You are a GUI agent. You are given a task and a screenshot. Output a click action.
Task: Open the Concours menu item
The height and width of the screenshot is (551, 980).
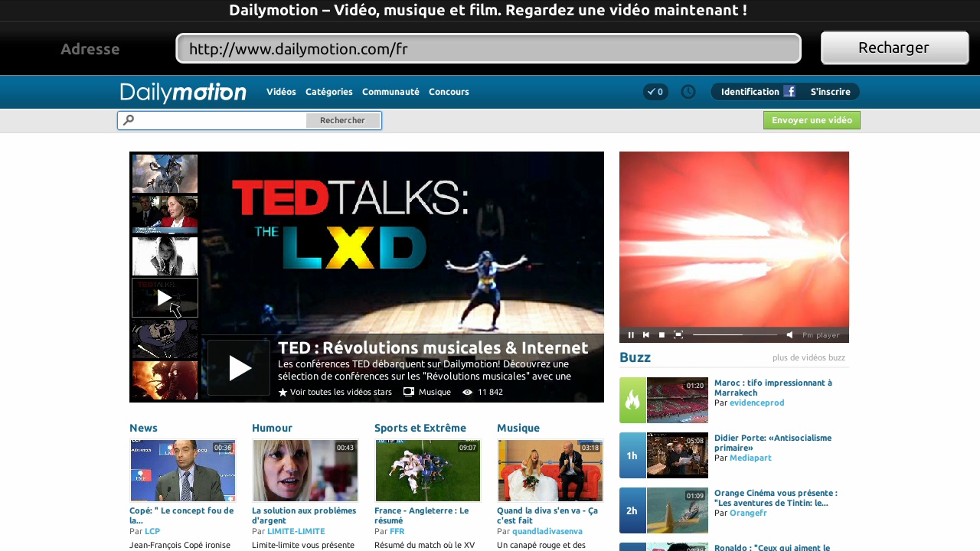tap(449, 92)
